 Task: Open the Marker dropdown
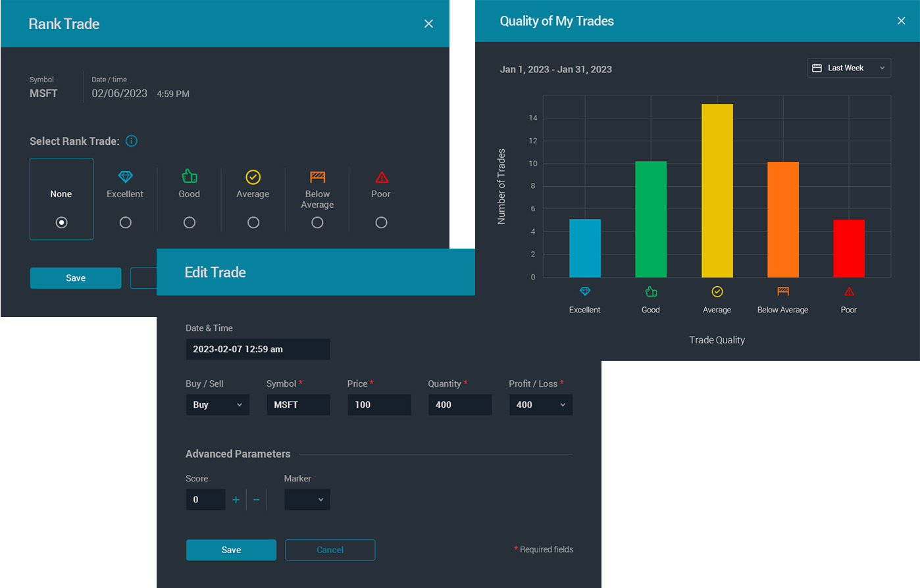307,500
